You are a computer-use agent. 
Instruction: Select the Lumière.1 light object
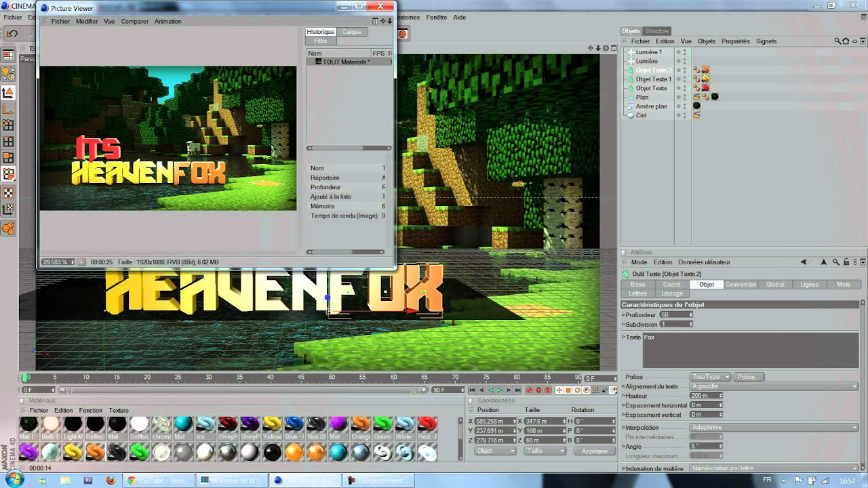(649, 52)
